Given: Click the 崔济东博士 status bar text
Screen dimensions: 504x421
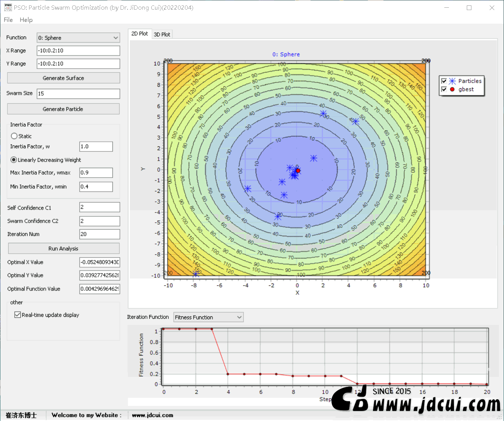Looking at the screenshot, I should pyautogui.click(x=21, y=415).
